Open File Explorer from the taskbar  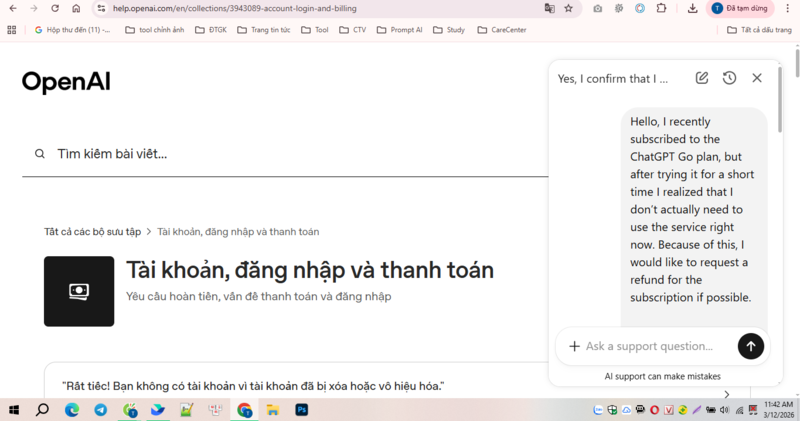[x=273, y=410]
